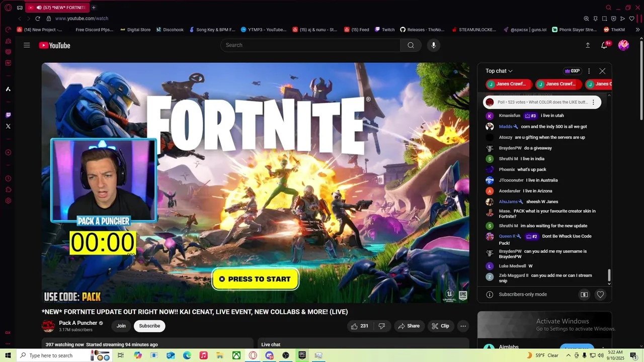Viewport: 644px width, 362px height.
Task: Open a new browser tab
Action: (94, 8)
